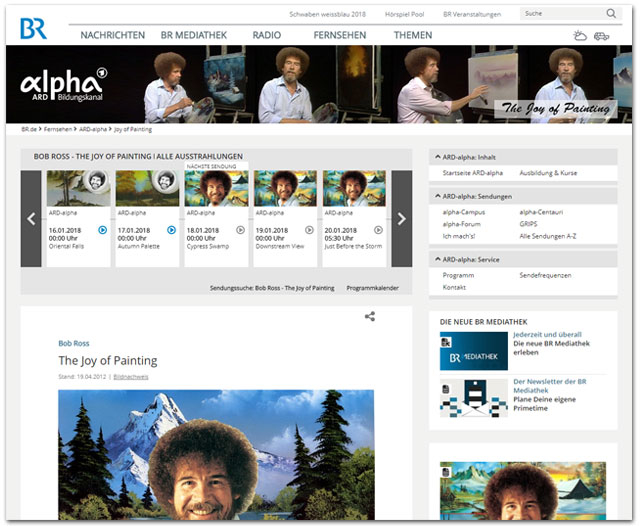Open the Cypress Swamp episode thumbnail

pos(216,188)
